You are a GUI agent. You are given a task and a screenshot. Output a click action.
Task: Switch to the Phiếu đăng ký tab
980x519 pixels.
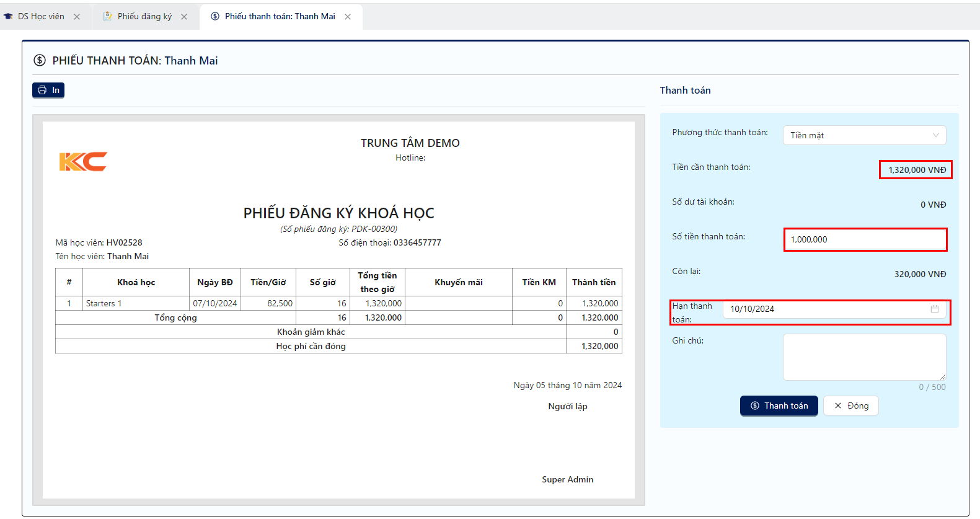pyautogui.click(x=144, y=17)
